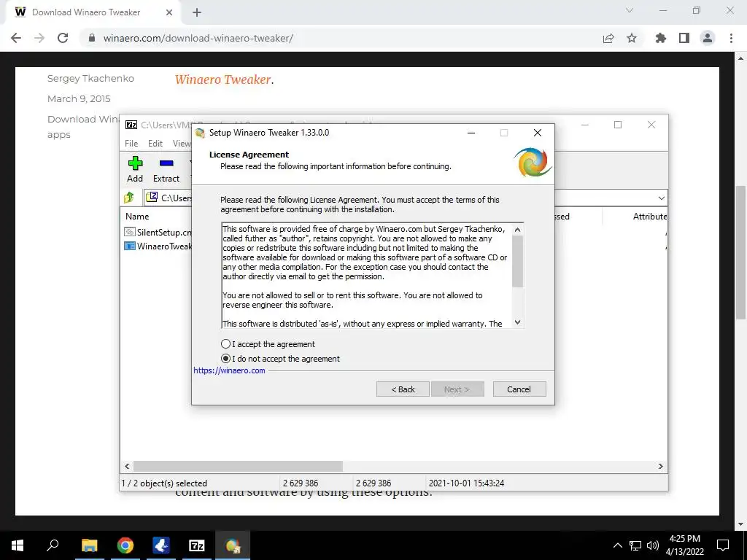This screenshot has height=560, width=747.
Task: Click Chrome forward navigation arrow
Action: (39, 38)
